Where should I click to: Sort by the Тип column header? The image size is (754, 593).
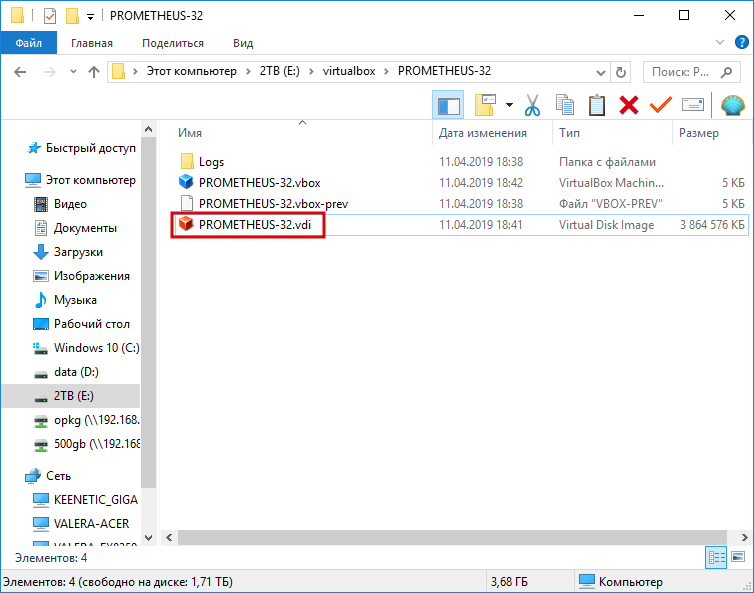pyautogui.click(x=612, y=133)
